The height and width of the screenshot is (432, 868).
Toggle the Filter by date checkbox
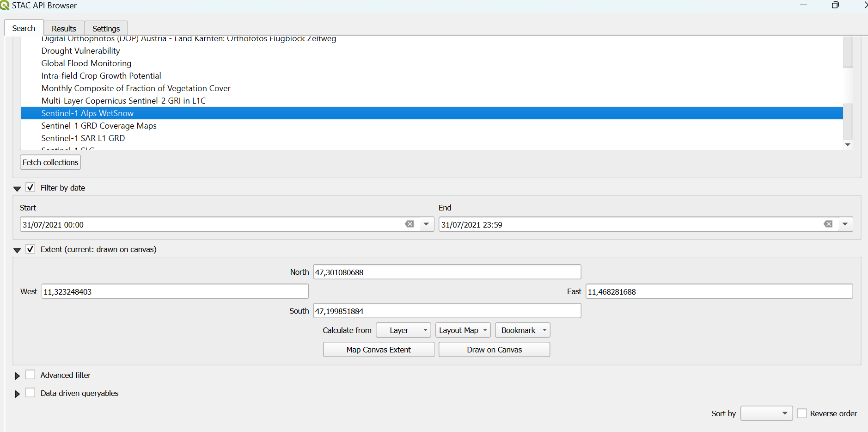[30, 187]
